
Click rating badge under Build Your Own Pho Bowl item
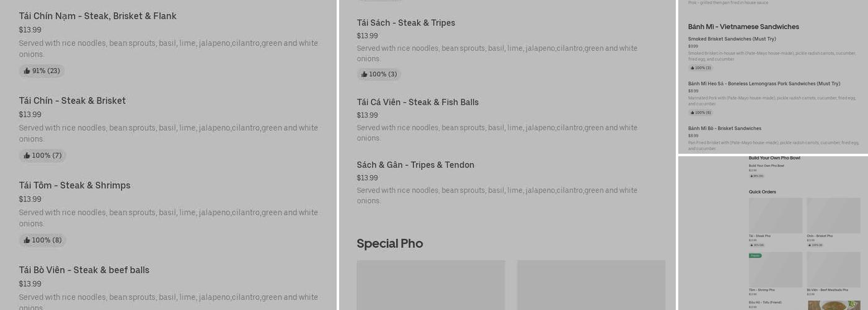coord(756,176)
